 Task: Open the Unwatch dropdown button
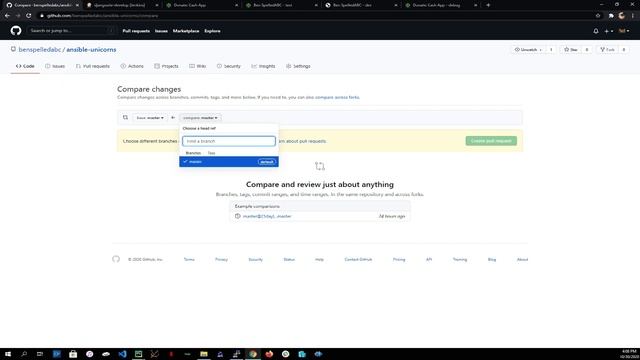click(529, 49)
